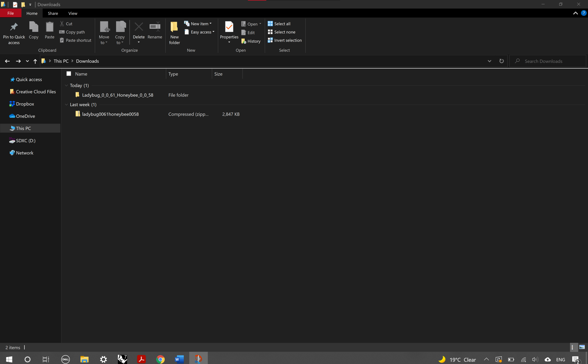
Task: Collapse the Today group
Action: click(x=66, y=85)
